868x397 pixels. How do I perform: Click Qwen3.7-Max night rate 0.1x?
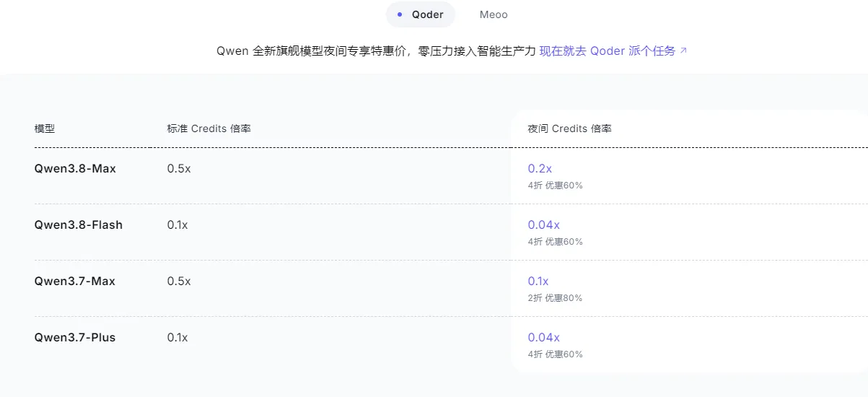[x=538, y=281]
